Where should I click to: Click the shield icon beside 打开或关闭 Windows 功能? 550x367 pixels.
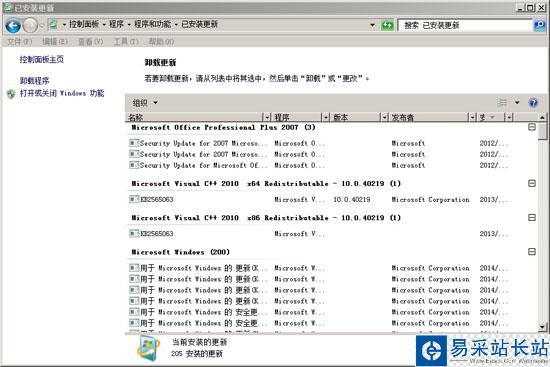pos(11,94)
